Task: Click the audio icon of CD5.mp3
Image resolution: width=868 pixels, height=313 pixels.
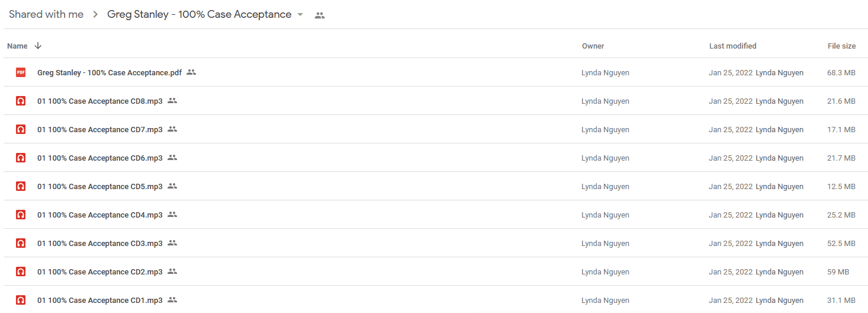Action: [21, 186]
